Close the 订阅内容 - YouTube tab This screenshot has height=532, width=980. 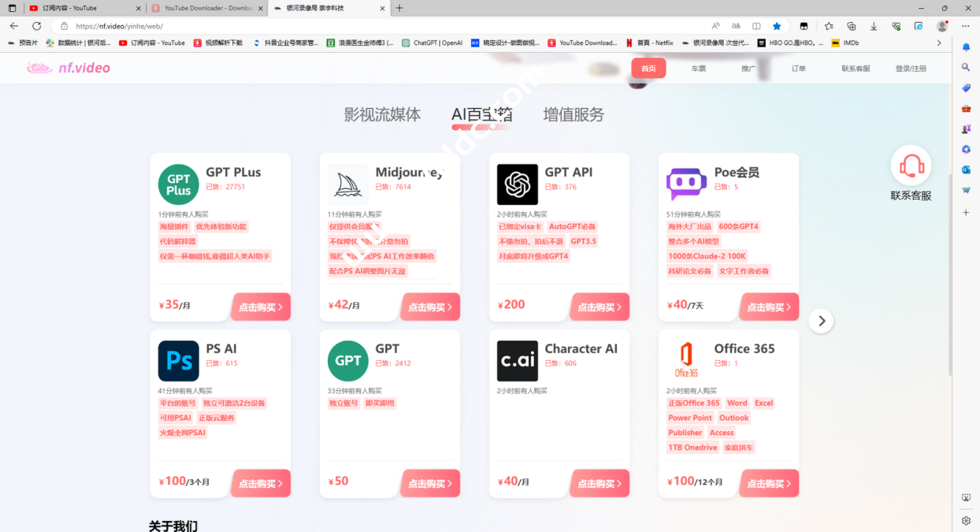pos(139,8)
